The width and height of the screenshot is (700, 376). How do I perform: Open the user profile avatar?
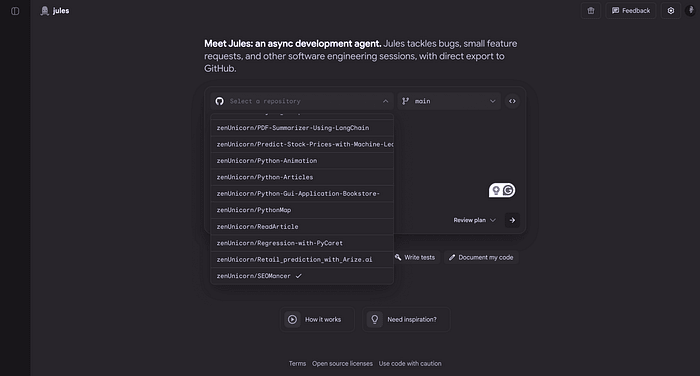(690, 10)
